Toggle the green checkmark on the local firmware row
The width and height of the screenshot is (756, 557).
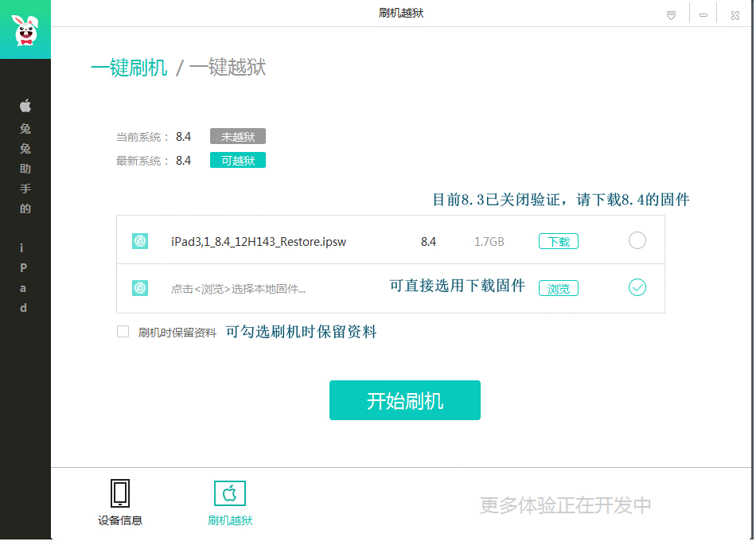click(x=637, y=287)
